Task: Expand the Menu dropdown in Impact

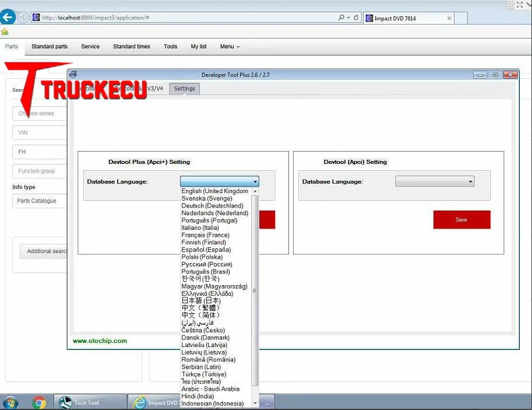Action: coord(230,47)
